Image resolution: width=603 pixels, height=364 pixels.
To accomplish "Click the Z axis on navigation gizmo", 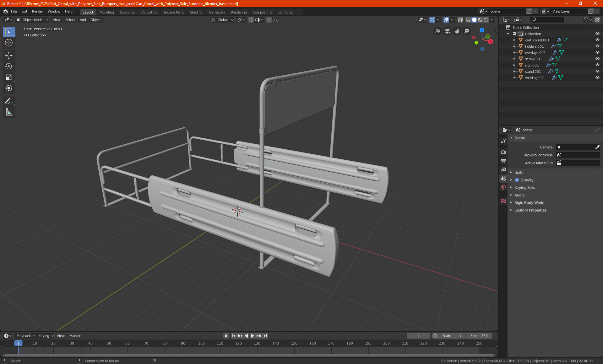I will 482,30.
